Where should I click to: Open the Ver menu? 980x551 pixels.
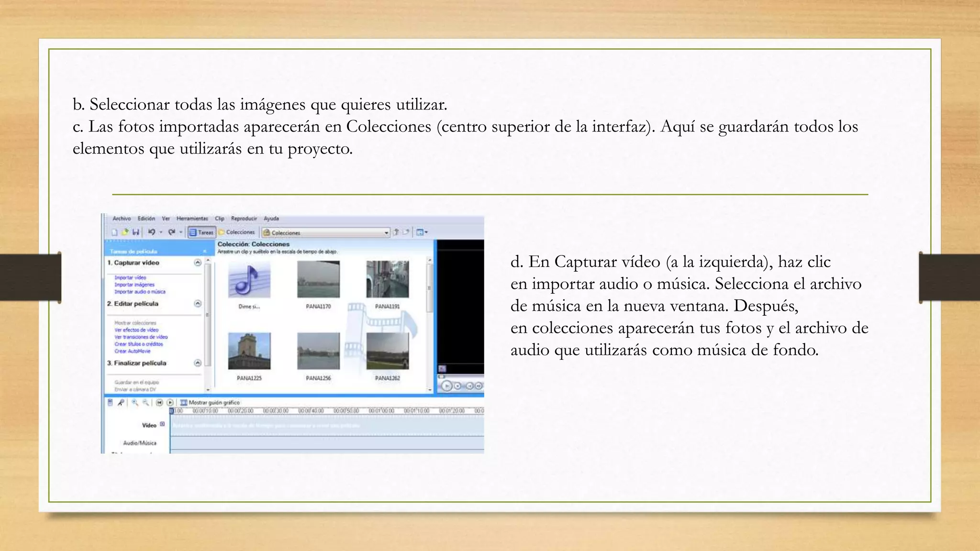(x=166, y=219)
